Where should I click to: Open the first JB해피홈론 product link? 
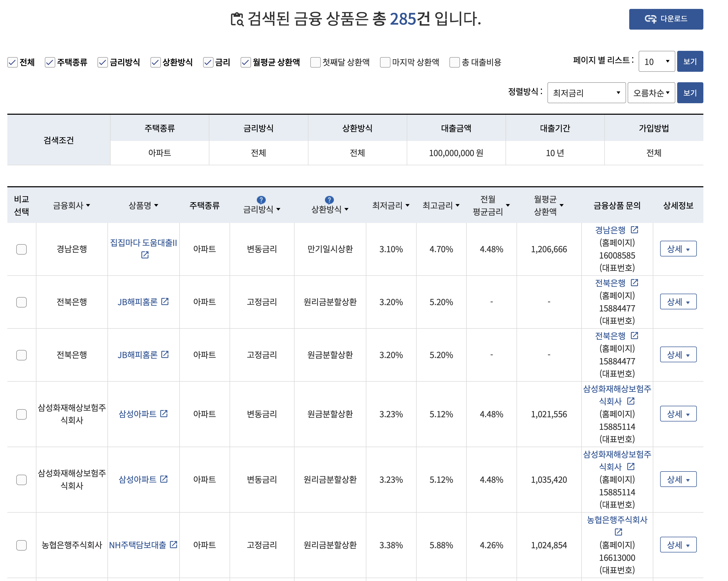138,302
